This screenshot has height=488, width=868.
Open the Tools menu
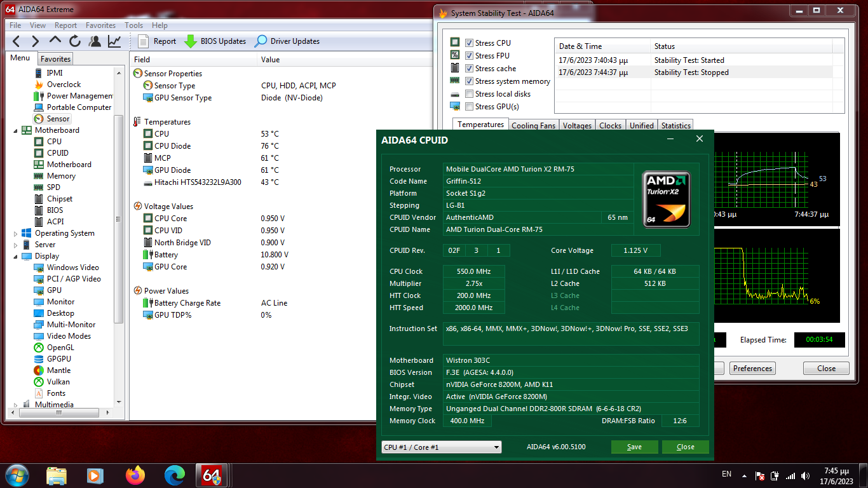tap(133, 25)
